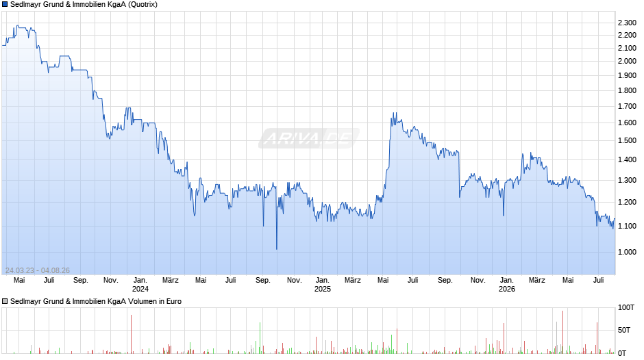Click the tall green volume bar near Sep. 2024
Image resolution: width=644 pixels, height=360 pixels.
pos(260,338)
